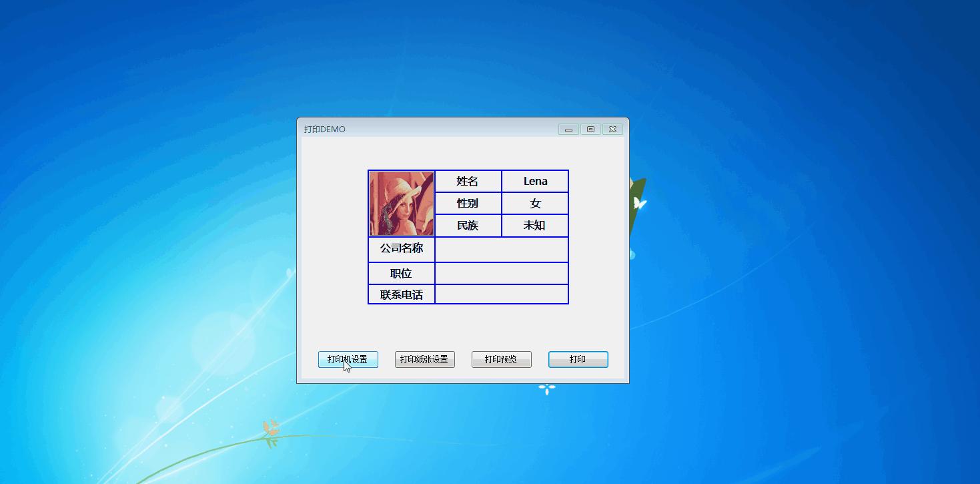Click the 民族 (ethnicity) label cell
Screen dimensions: 980x484
coord(468,225)
